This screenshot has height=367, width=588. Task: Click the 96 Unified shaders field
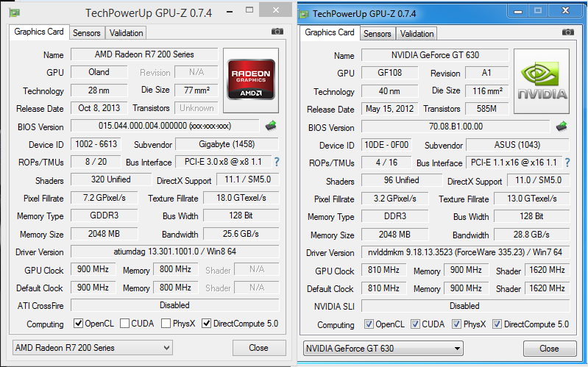[x=402, y=180]
